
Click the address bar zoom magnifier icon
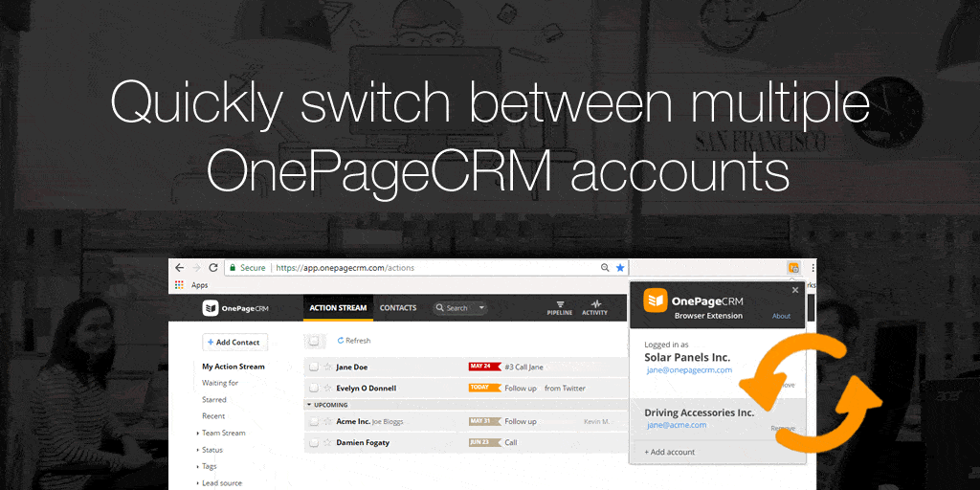(605, 268)
